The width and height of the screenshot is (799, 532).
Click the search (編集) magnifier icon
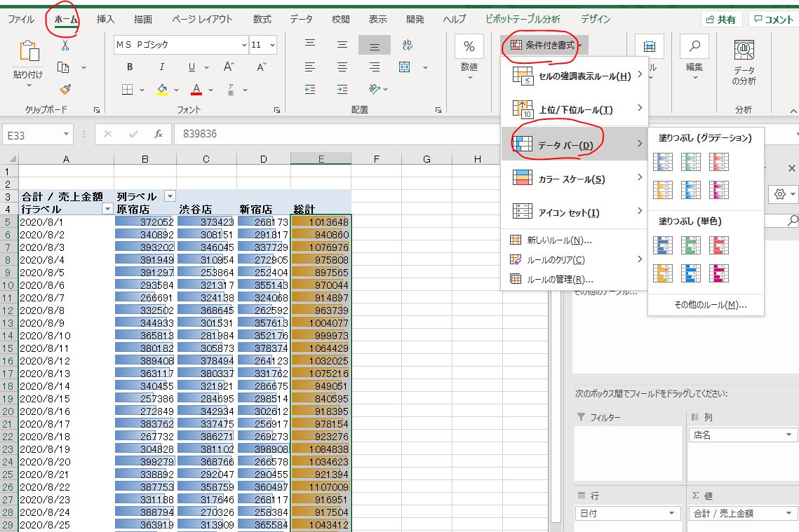pos(694,46)
